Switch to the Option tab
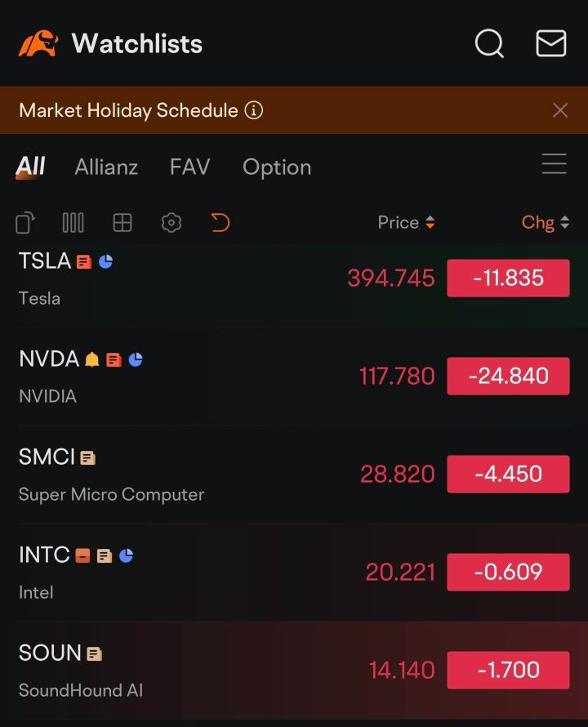 [277, 167]
